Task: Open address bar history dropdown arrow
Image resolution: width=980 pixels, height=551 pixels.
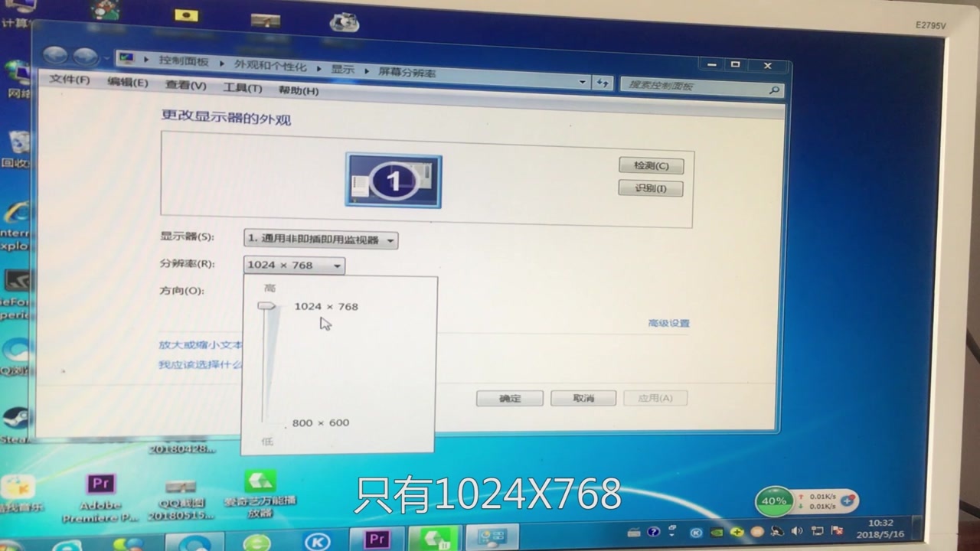Action: (583, 82)
